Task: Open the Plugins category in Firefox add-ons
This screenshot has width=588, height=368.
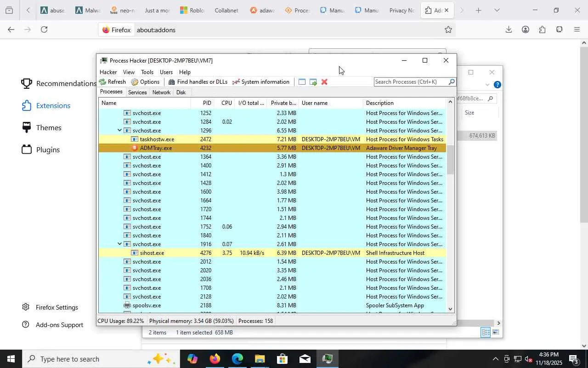Action: pyautogui.click(x=40, y=149)
